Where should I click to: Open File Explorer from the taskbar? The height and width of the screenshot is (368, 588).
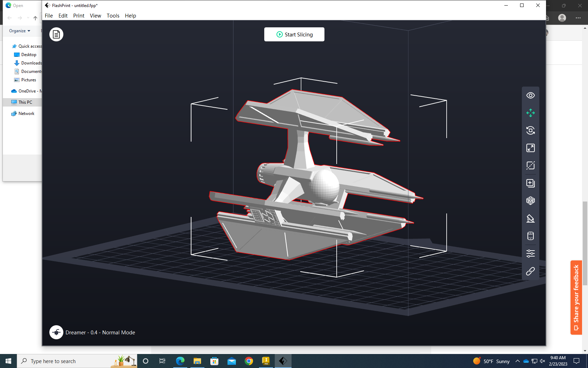(x=197, y=361)
